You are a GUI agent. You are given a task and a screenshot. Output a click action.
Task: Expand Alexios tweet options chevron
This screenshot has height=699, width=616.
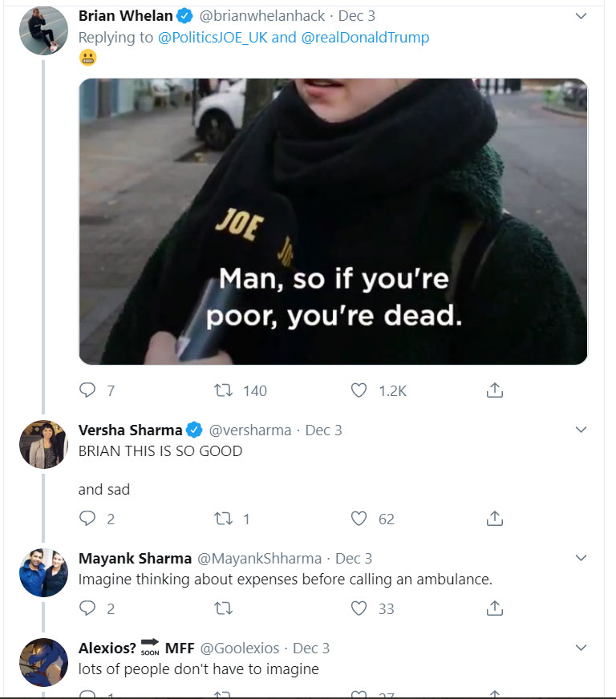click(x=582, y=648)
